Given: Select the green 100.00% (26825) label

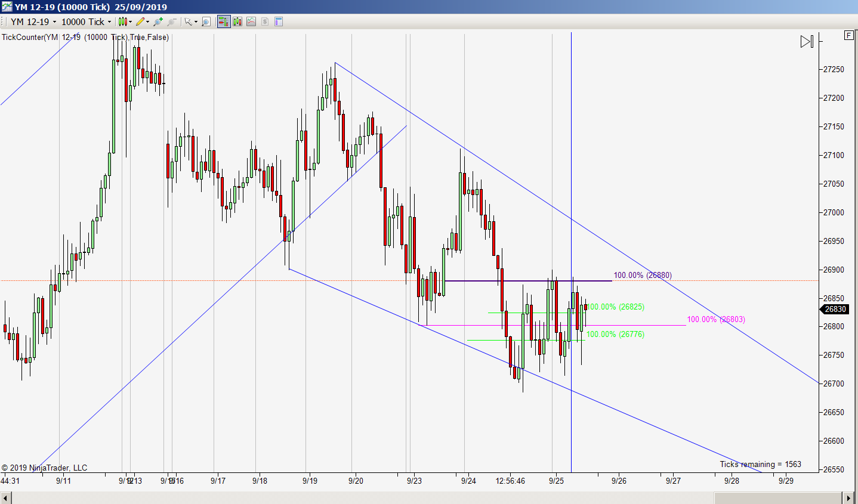Looking at the screenshot, I should [x=615, y=307].
